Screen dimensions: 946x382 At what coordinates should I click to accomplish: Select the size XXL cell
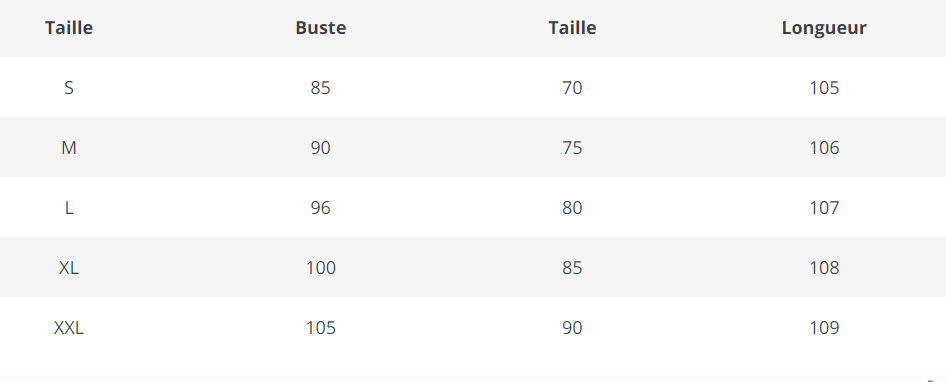pyautogui.click(x=69, y=328)
